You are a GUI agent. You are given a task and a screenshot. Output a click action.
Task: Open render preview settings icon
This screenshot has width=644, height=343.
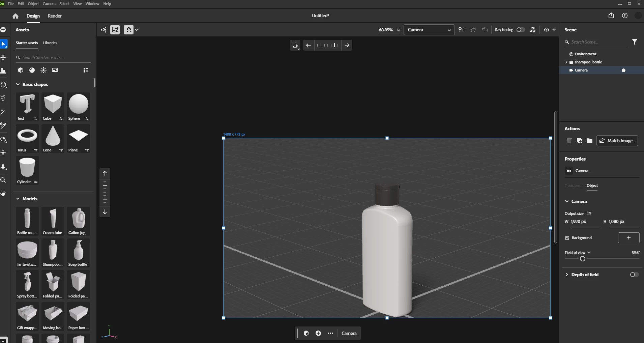532,30
